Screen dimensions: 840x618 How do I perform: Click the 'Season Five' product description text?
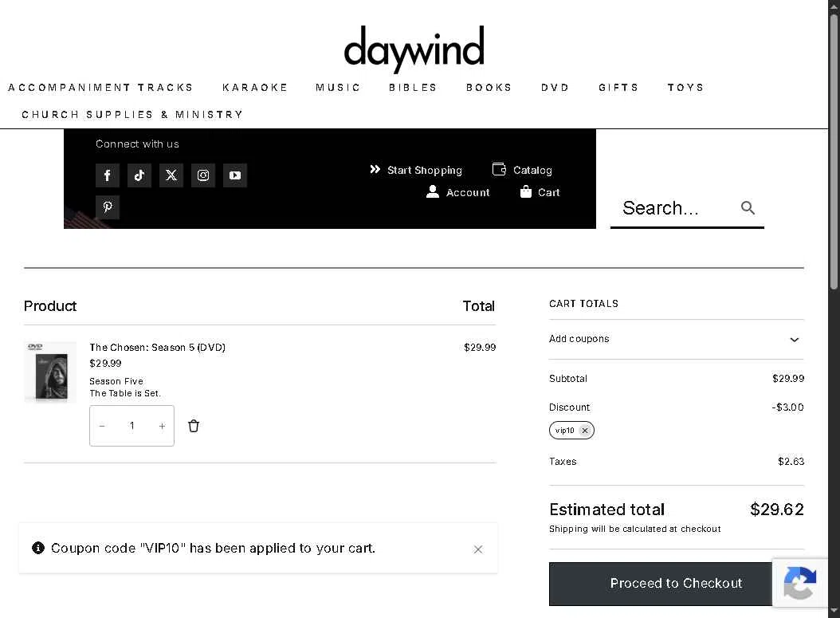[x=116, y=381]
